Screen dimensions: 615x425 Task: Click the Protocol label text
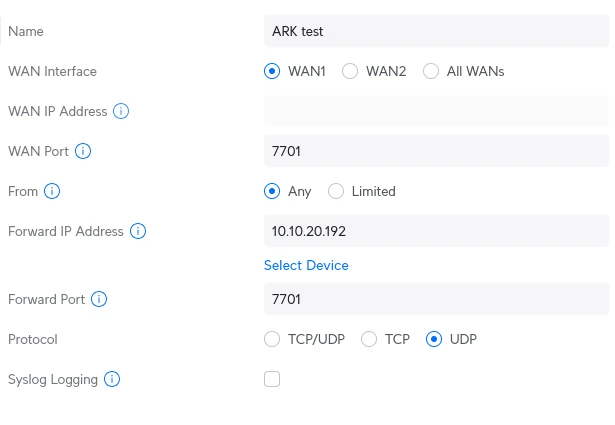pyautogui.click(x=33, y=340)
